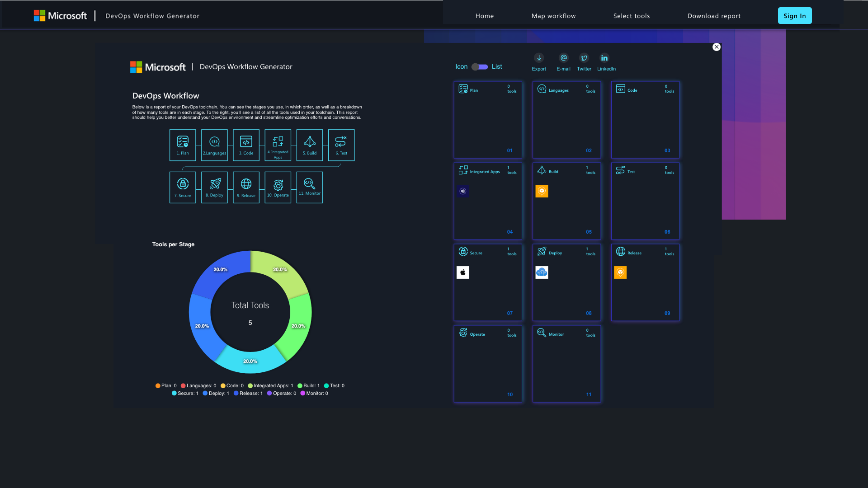Click the orange tool icon in Build card
The height and width of the screenshot is (488, 868).
pyautogui.click(x=542, y=191)
